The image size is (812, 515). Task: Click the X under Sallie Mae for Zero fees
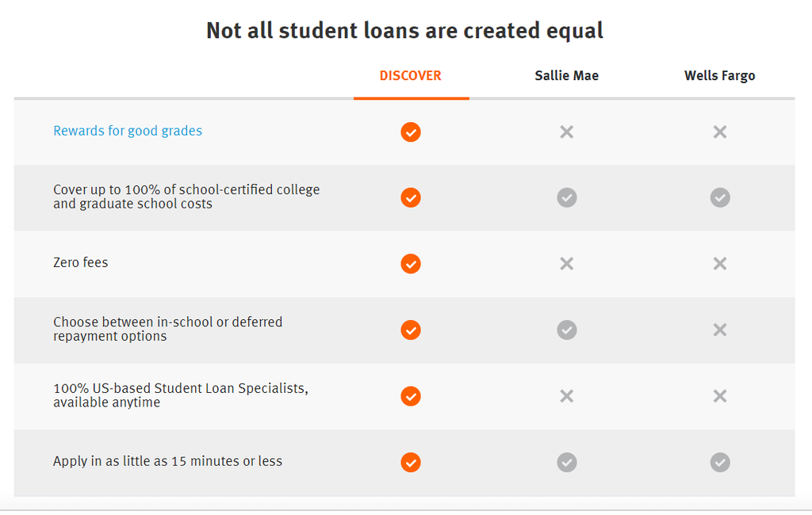[x=567, y=264]
